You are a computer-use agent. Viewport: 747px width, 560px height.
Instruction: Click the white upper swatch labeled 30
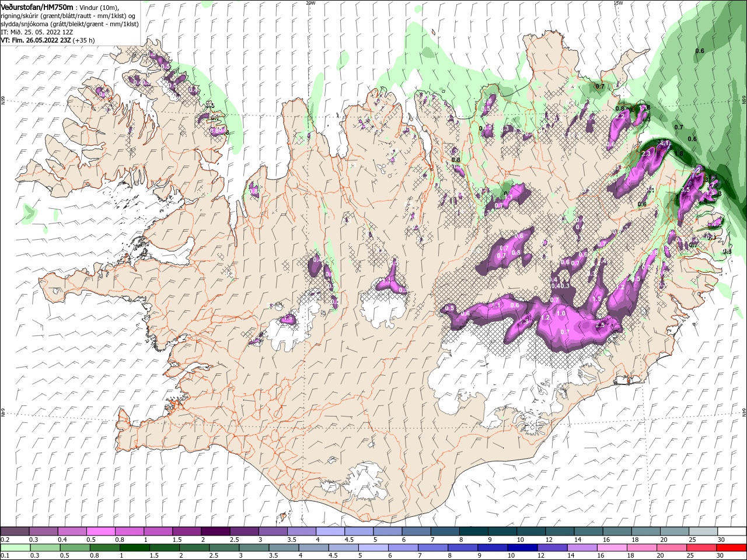pos(731,531)
